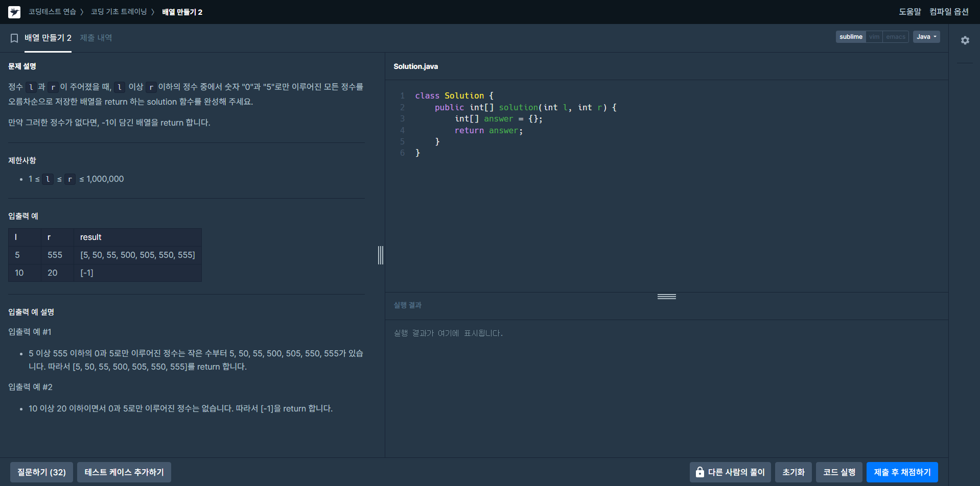This screenshot has height=486, width=980.
Task: Switch to the 제출 내역 tab
Action: point(96,38)
